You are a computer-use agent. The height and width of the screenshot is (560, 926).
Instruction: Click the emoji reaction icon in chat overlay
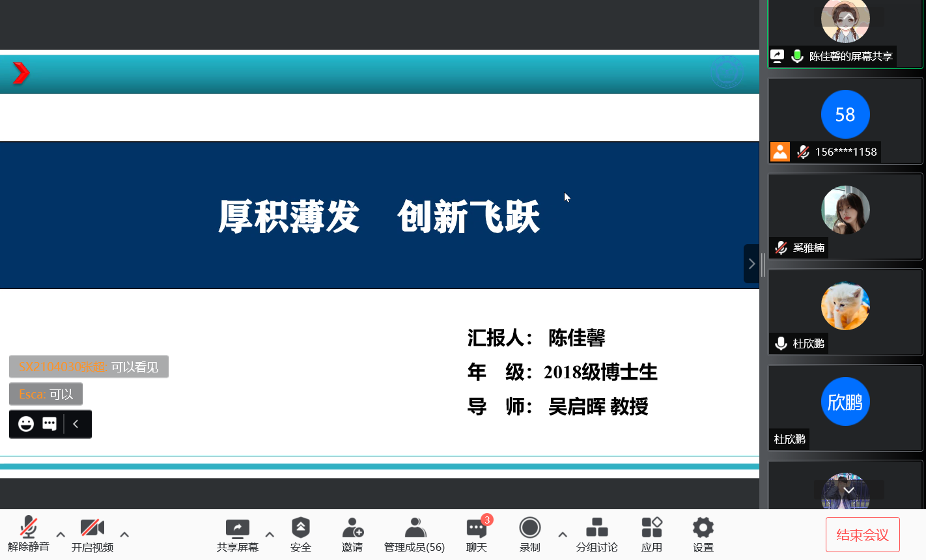pos(26,424)
